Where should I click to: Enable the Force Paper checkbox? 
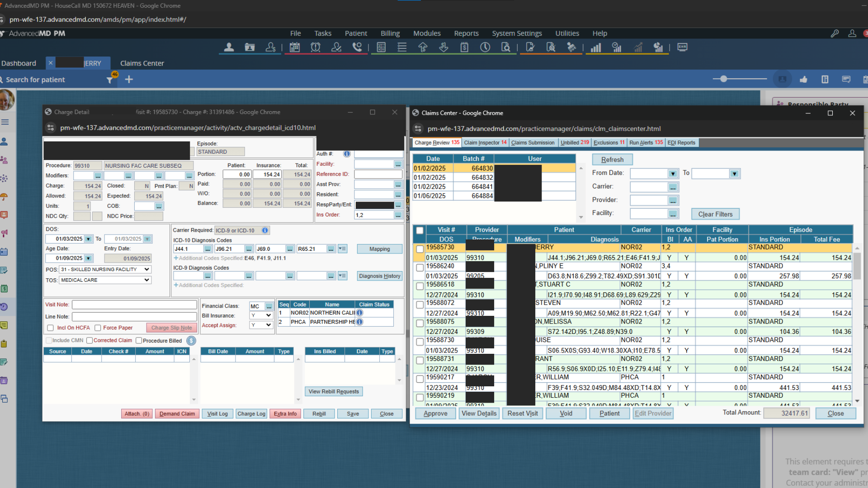(98, 328)
